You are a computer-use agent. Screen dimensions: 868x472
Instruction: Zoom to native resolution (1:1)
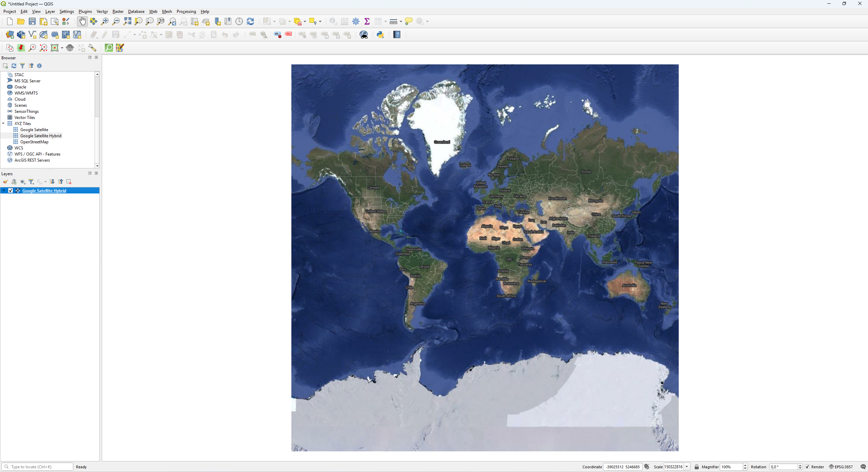(x=161, y=21)
